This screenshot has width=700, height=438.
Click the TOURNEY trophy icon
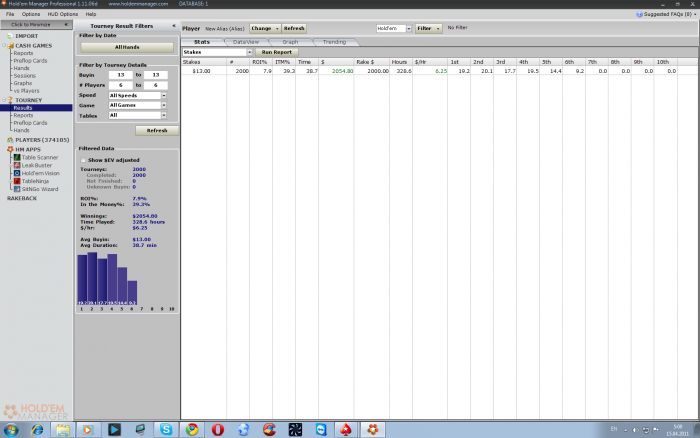(x=10, y=100)
